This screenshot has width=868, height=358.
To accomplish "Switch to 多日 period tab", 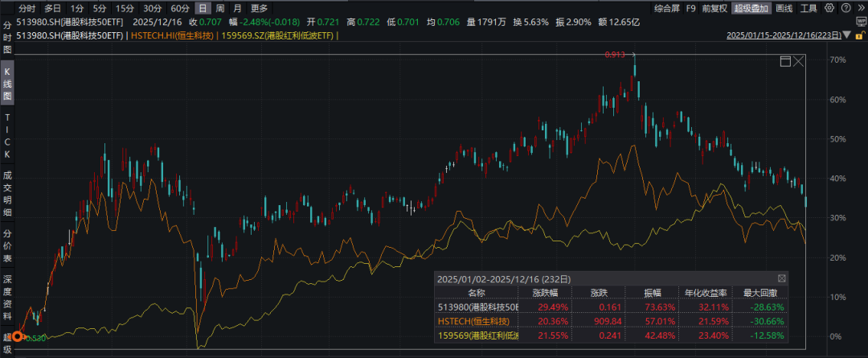I will point(52,8).
